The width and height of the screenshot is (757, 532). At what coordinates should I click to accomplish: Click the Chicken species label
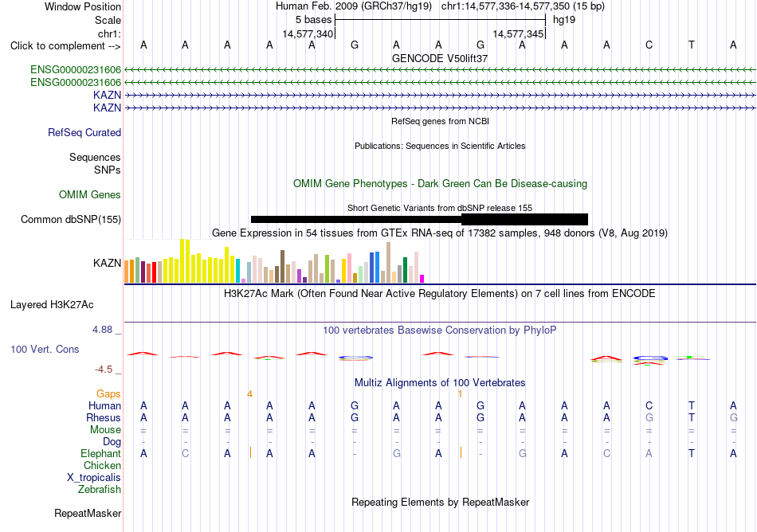point(102,466)
